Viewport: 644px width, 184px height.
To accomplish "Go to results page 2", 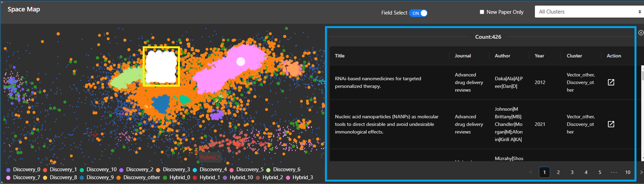I will click(x=558, y=172).
